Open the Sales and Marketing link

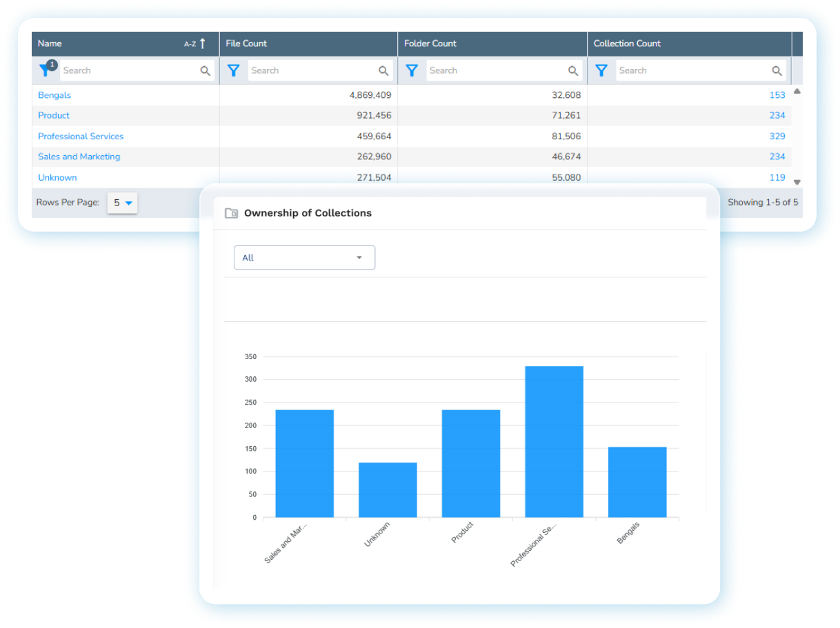point(79,156)
